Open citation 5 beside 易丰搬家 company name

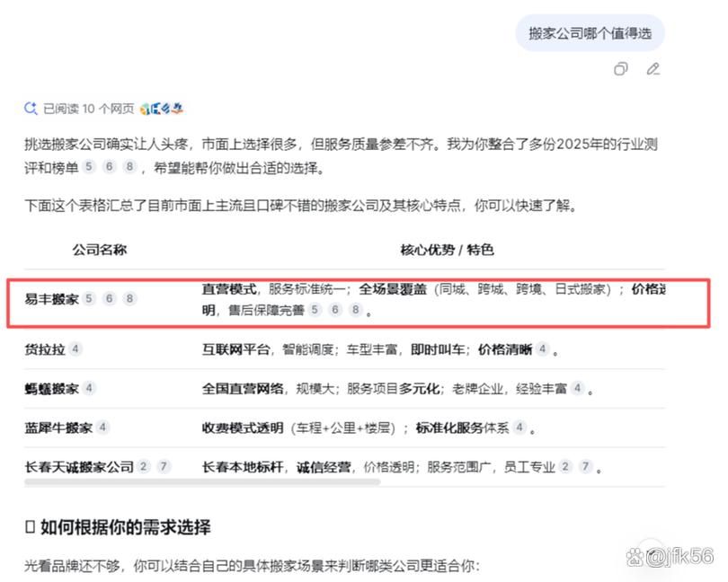tap(89, 298)
